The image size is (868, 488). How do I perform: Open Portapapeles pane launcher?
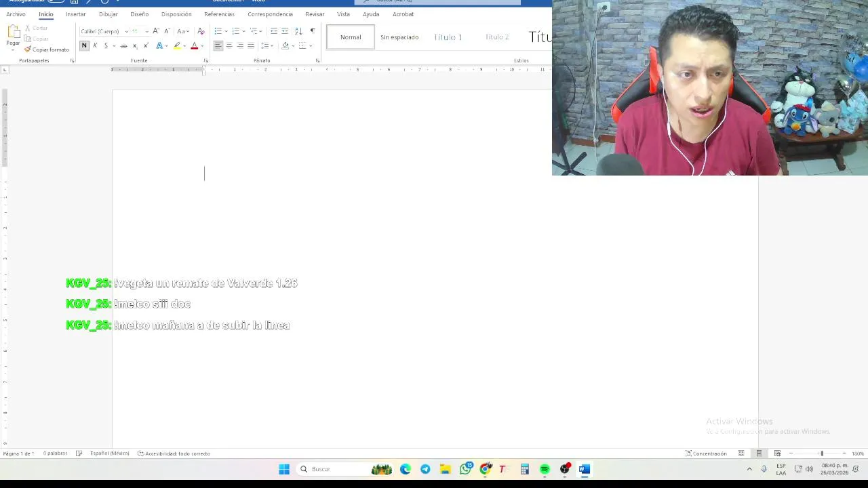72,60
